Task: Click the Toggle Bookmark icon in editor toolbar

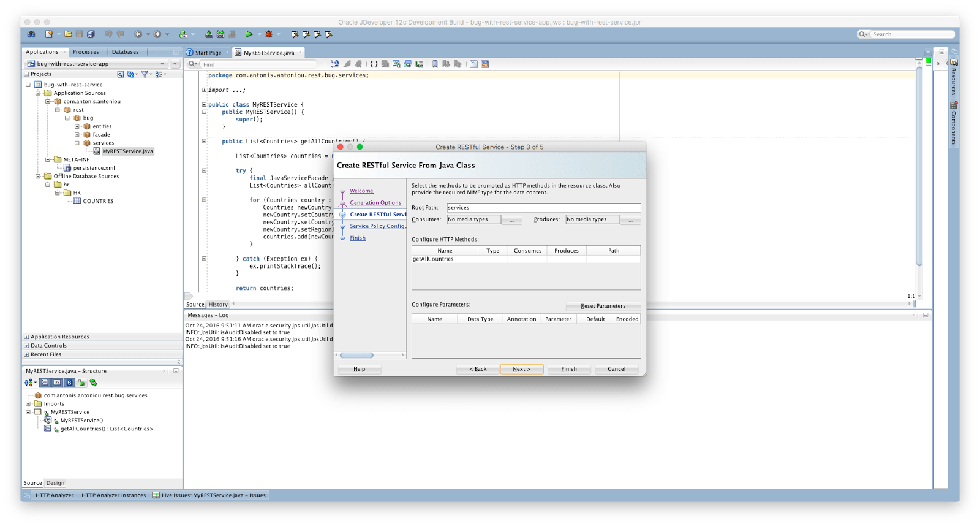Action: [435, 64]
